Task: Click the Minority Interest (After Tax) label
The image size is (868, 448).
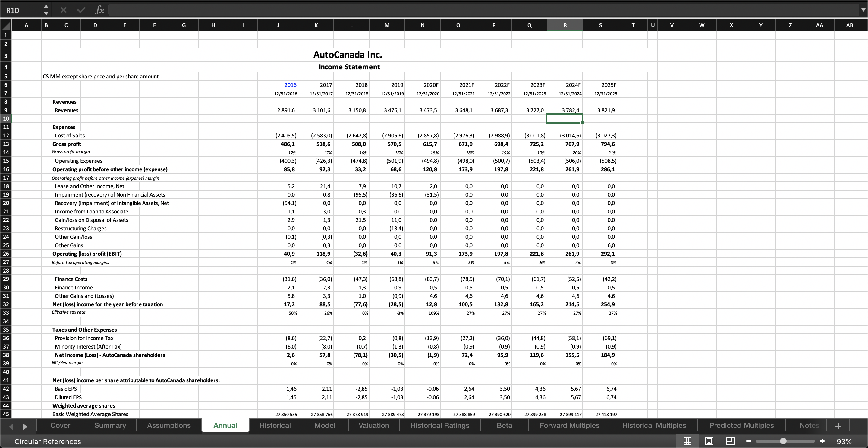Action: tap(88, 346)
